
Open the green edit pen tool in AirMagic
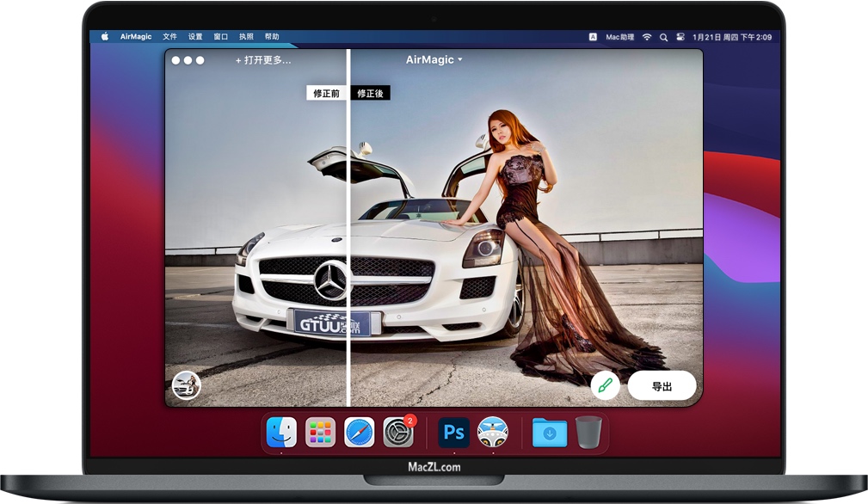603,386
